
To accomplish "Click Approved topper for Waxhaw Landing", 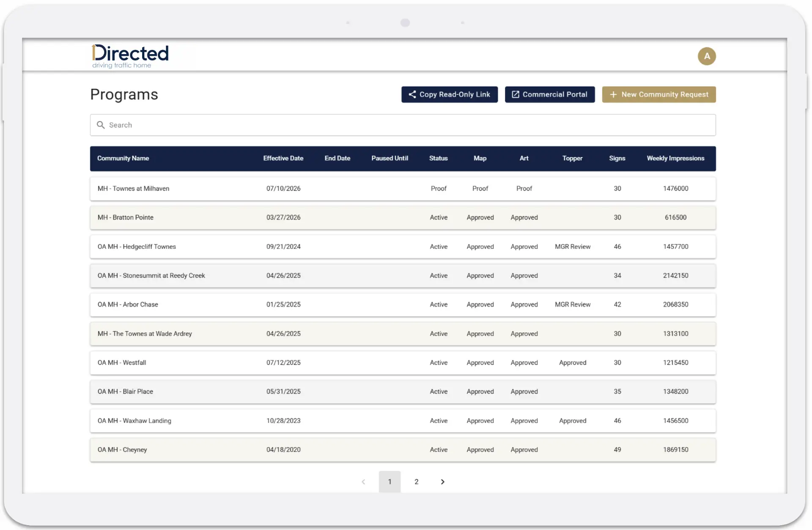I will pyautogui.click(x=573, y=421).
